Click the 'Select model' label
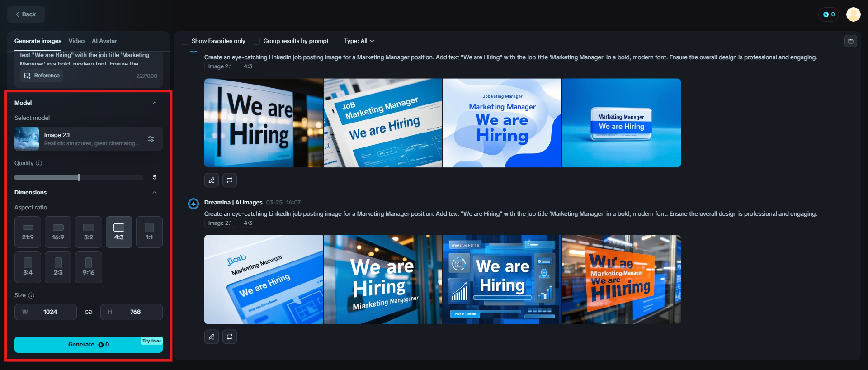868x370 pixels. tap(32, 118)
